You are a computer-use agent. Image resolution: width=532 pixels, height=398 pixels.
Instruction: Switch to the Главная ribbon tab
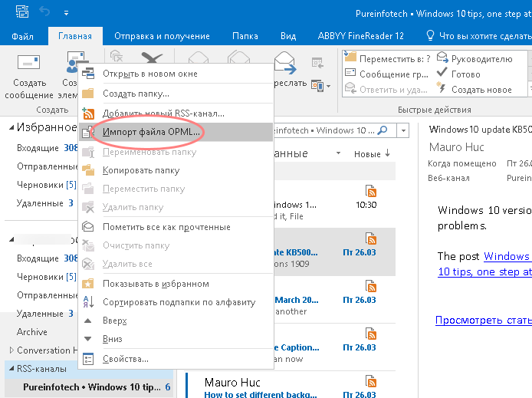pyautogui.click(x=75, y=36)
